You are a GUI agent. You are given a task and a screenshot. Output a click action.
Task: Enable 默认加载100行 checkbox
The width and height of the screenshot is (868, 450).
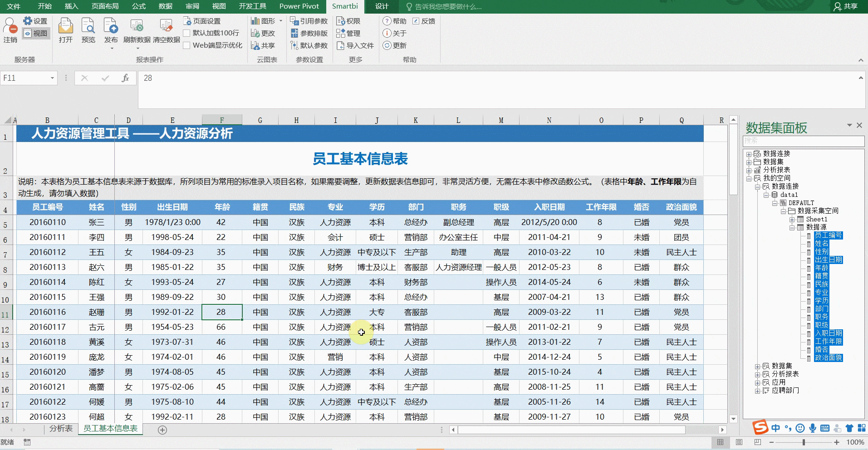click(186, 33)
